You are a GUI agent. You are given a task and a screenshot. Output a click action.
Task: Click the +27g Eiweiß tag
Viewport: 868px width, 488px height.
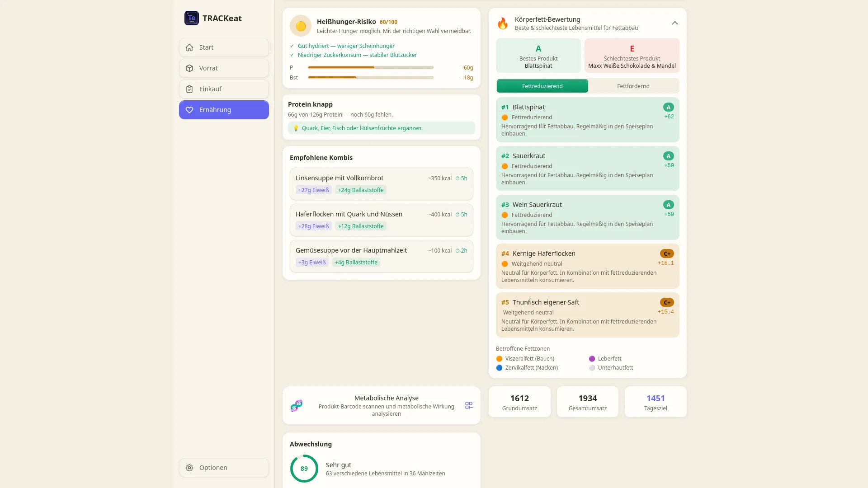tap(314, 190)
